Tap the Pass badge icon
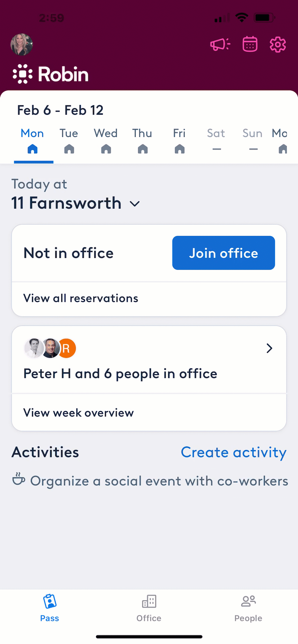Screen dimensions: 298x644 point(50,602)
